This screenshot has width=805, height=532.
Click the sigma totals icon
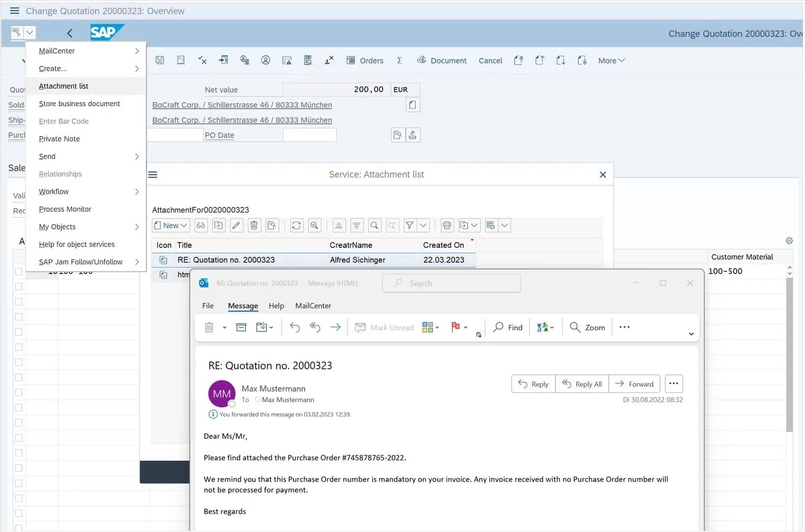pos(400,60)
